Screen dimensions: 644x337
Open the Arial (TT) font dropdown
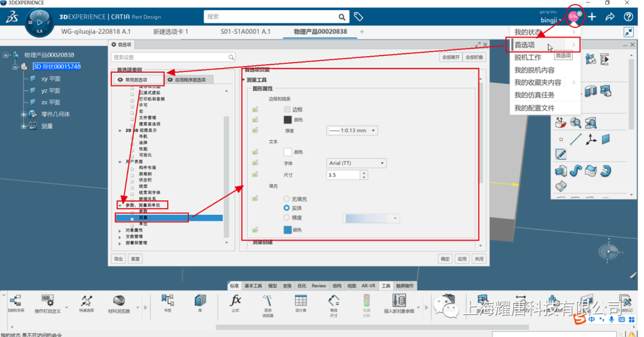pos(356,163)
